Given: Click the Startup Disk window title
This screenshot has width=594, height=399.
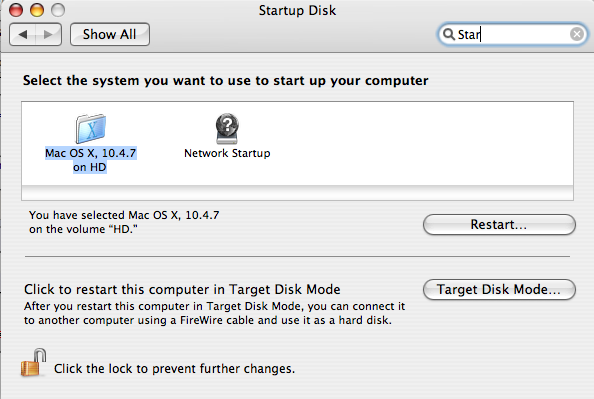Looking at the screenshot, I should [x=297, y=10].
